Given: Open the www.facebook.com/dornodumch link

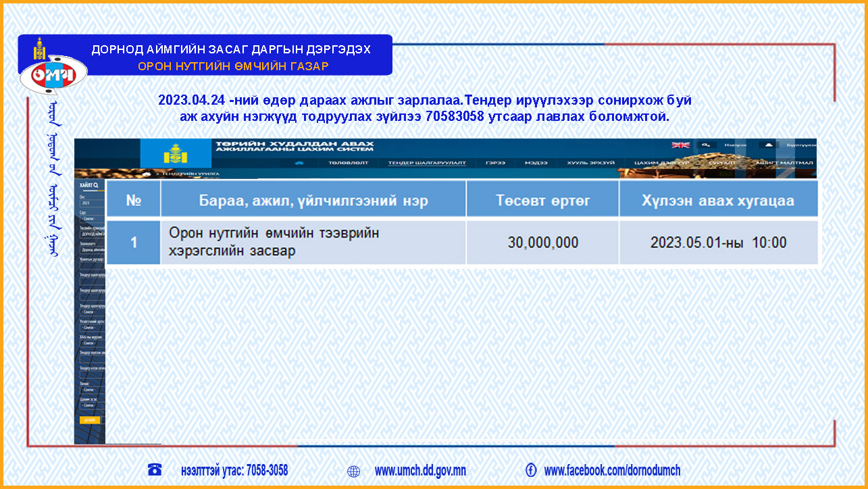Looking at the screenshot, I should tap(611, 471).
